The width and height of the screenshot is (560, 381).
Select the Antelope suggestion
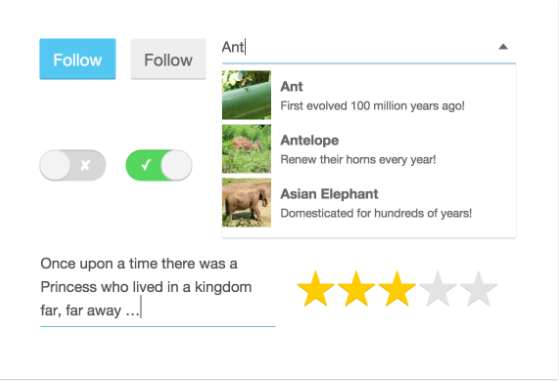[x=369, y=149]
